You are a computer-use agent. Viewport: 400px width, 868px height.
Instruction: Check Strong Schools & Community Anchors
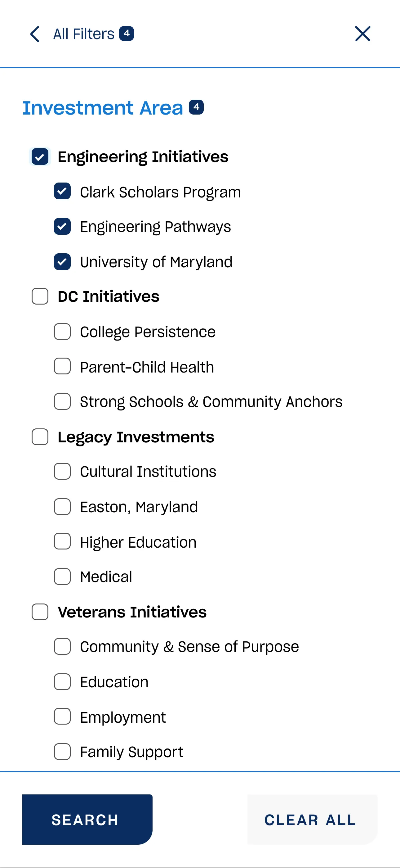pos(62,402)
